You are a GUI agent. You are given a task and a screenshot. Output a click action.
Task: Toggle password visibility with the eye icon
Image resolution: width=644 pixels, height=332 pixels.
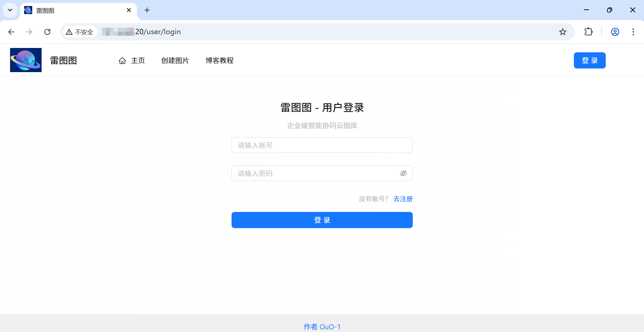(x=403, y=173)
